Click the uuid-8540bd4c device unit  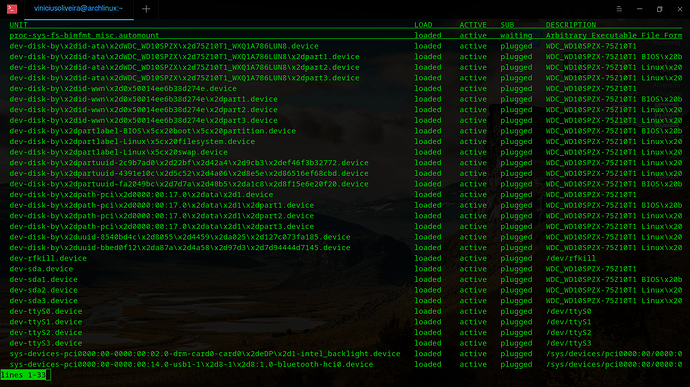click(180, 237)
